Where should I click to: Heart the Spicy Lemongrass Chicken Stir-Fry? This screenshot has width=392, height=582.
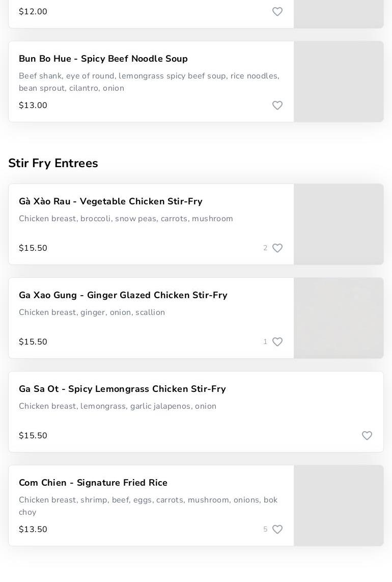(367, 436)
